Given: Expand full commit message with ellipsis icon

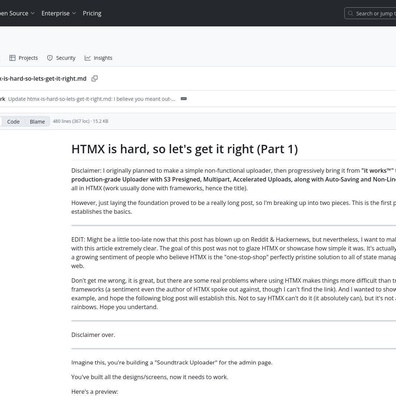Looking at the screenshot, I should click(x=184, y=99).
